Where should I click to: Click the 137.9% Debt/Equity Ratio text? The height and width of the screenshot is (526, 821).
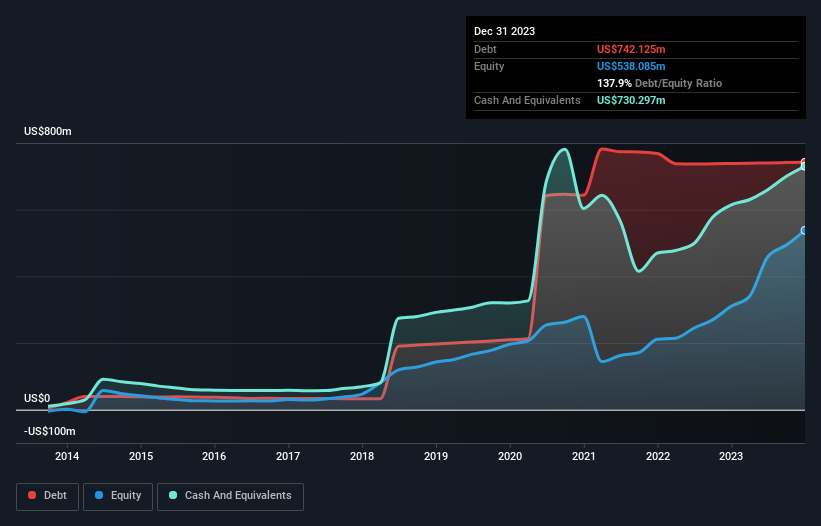pos(659,83)
